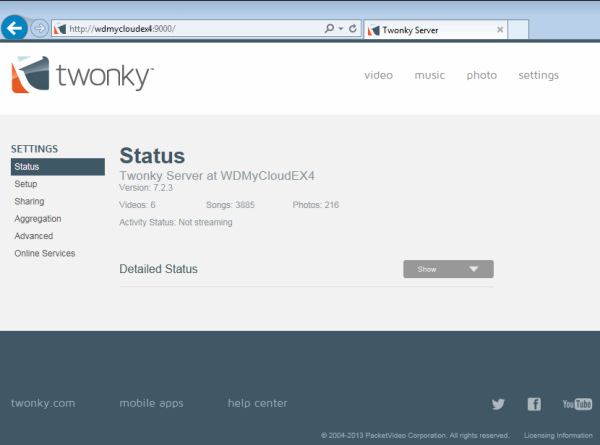The height and width of the screenshot is (445, 600).
Task: Click the Detailed Status heading
Action: pyautogui.click(x=158, y=269)
